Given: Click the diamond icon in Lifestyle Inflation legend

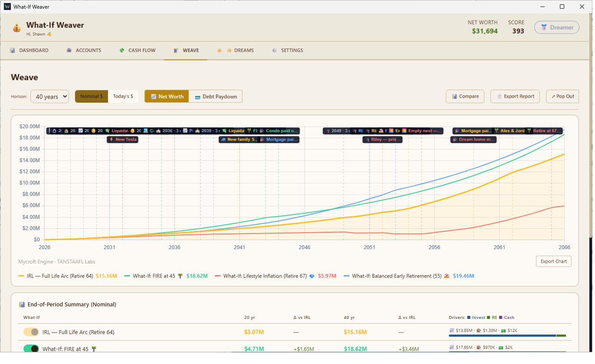Looking at the screenshot, I should [x=312, y=276].
